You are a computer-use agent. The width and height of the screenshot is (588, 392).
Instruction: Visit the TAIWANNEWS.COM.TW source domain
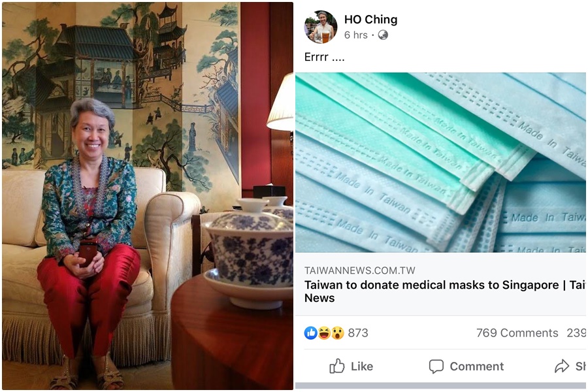tap(359, 270)
